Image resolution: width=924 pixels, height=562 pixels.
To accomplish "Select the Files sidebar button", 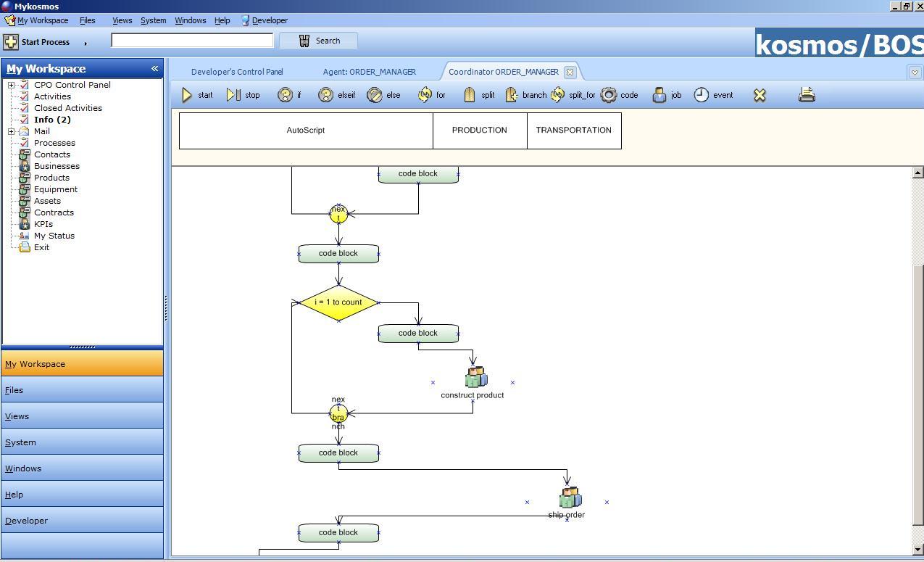I will [x=82, y=390].
